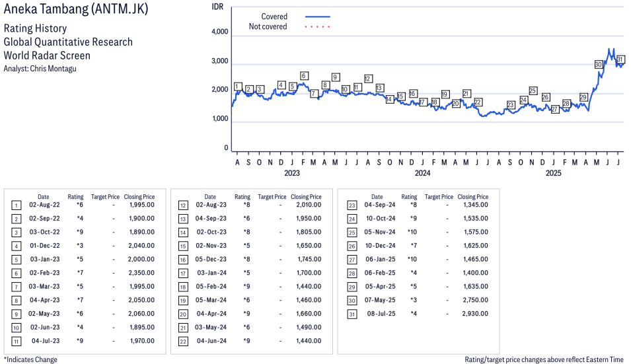Select the Aneka Tambang (ANTM.JK) title

pos(76,9)
